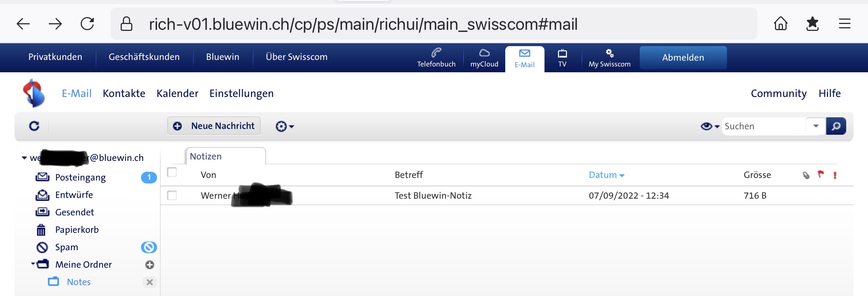The height and width of the screenshot is (296, 868).
Task: Collapse the bluewin.ch account tree
Action: point(24,158)
